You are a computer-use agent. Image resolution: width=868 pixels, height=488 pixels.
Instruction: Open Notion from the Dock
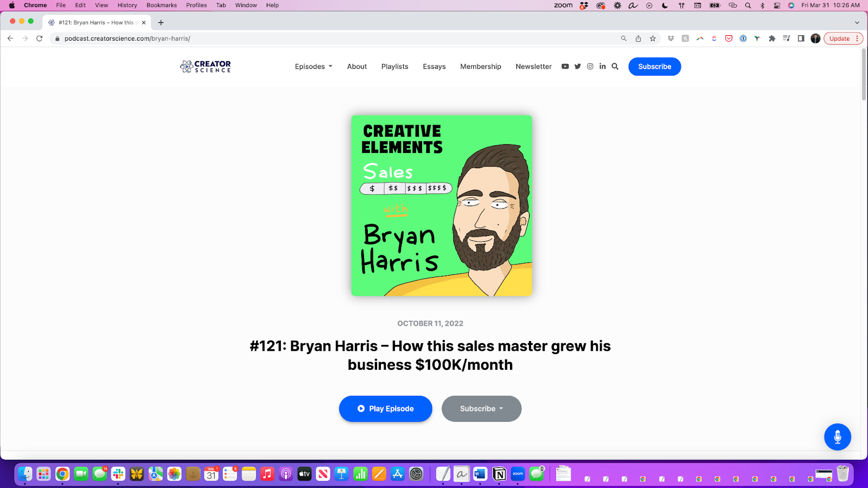click(499, 474)
